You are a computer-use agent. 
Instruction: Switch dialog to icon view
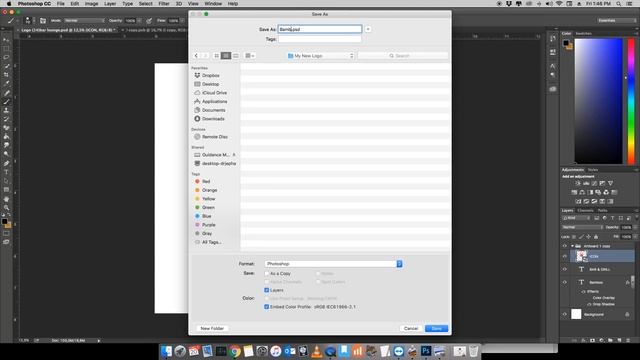[216, 56]
